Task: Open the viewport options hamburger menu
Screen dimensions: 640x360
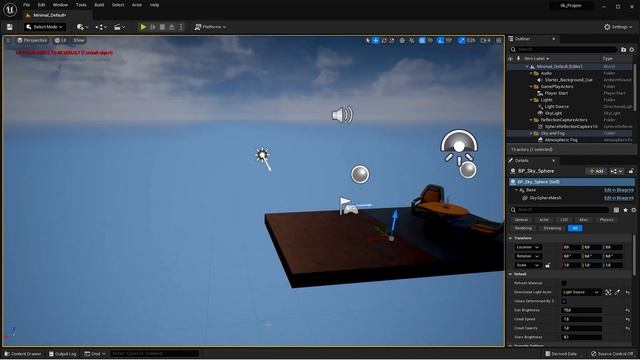Action: (8, 40)
